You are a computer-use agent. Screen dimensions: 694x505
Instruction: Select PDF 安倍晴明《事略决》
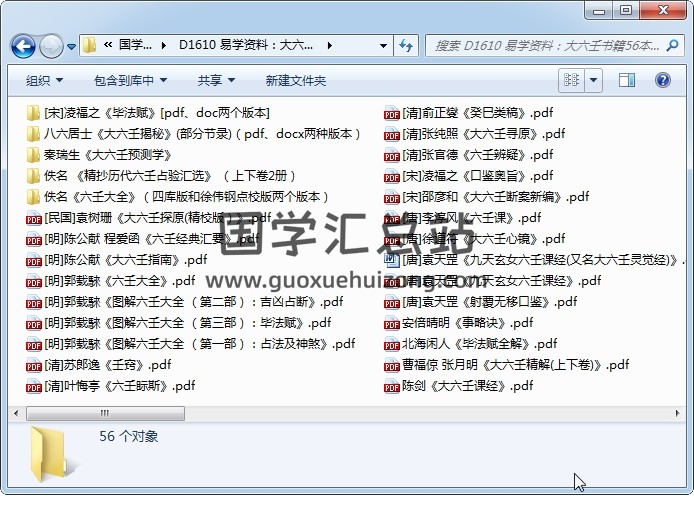click(459, 323)
